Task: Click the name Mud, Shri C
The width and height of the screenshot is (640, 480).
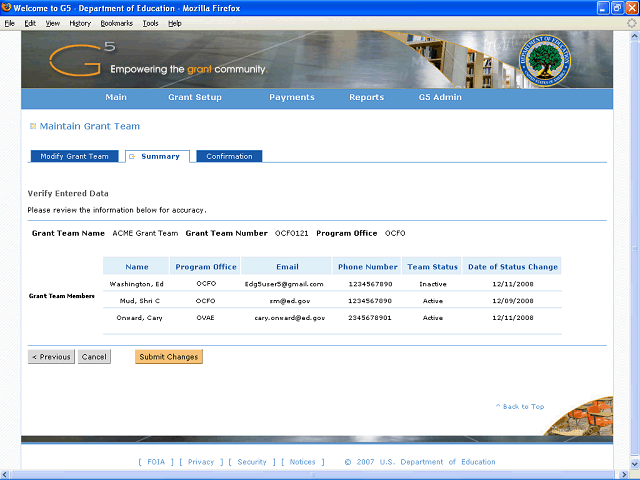Action: (x=140, y=301)
